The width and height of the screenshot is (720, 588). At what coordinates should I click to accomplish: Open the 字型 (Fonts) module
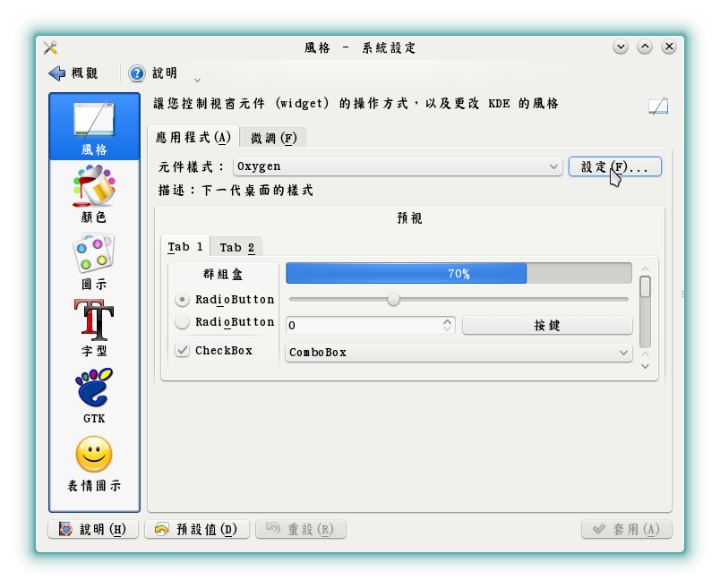[94, 328]
